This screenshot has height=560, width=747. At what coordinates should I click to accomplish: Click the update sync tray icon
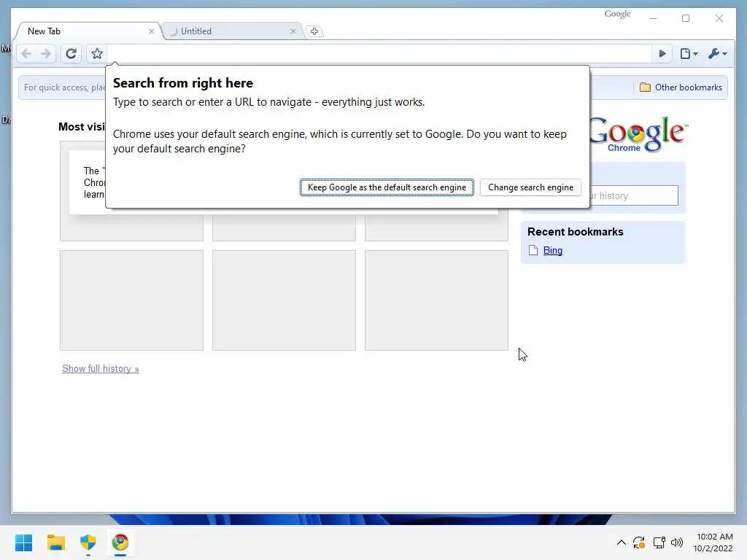[x=639, y=542]
